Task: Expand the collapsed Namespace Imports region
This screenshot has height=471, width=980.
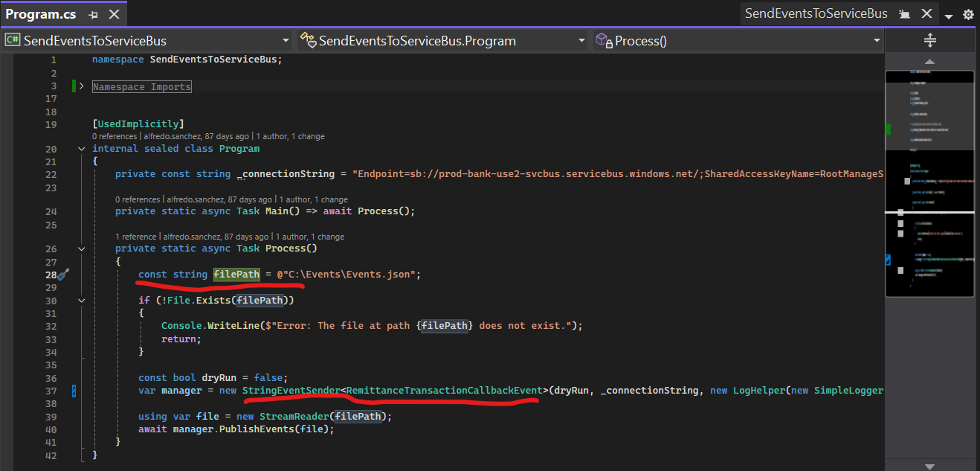Action: 82,87
